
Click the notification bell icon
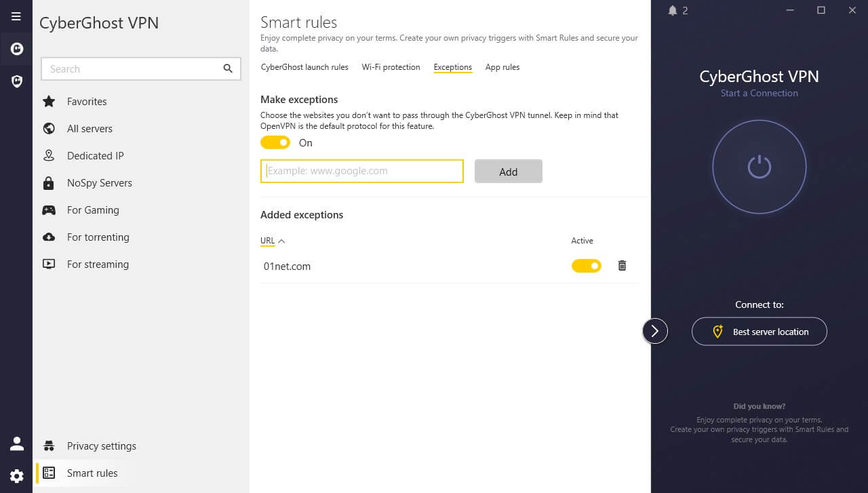[673, 10]
